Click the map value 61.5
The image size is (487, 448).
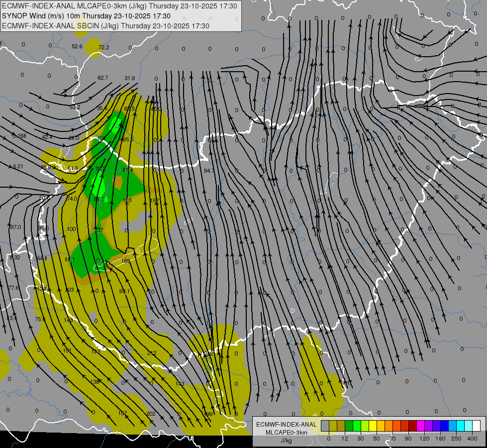click(73, 168)
